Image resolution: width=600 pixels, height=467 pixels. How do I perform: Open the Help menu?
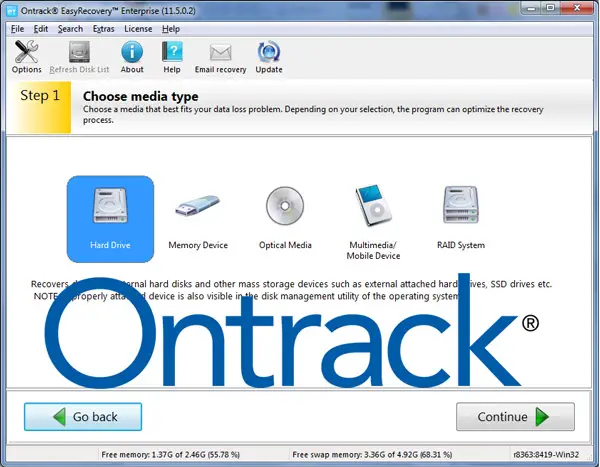coord(171,29)
